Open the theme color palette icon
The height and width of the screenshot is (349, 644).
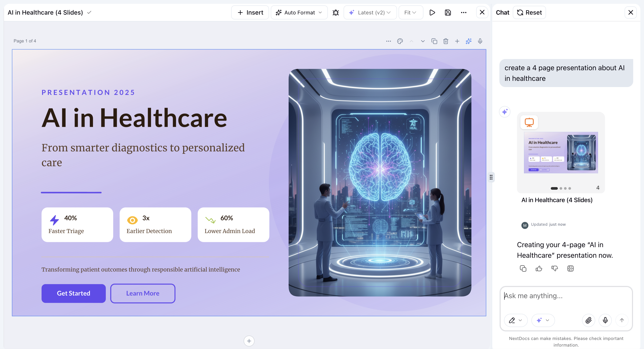point(400,41)
